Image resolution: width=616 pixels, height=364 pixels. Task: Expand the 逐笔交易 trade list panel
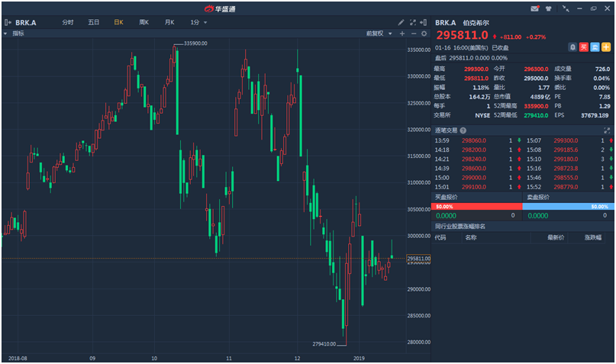point(607,130)
